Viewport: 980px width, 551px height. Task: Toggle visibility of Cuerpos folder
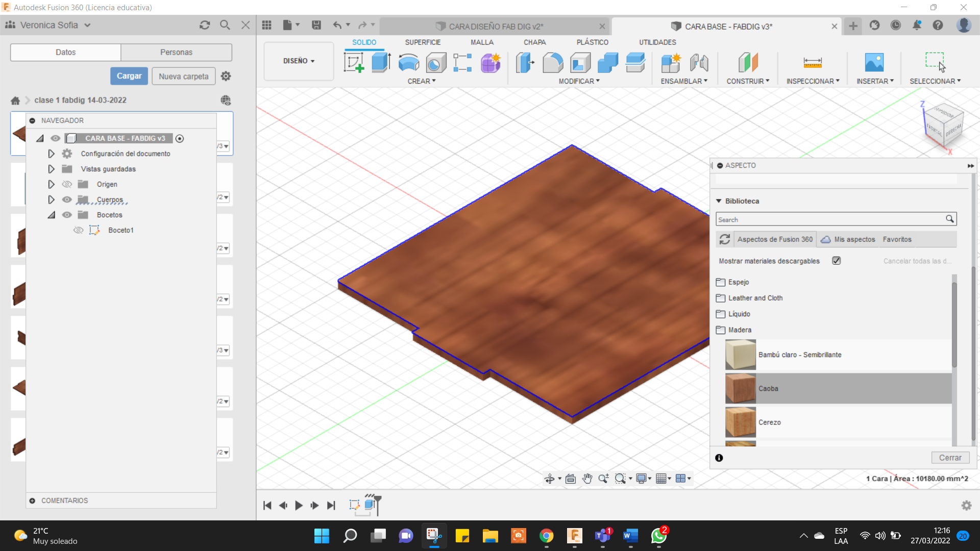point(67,199)
